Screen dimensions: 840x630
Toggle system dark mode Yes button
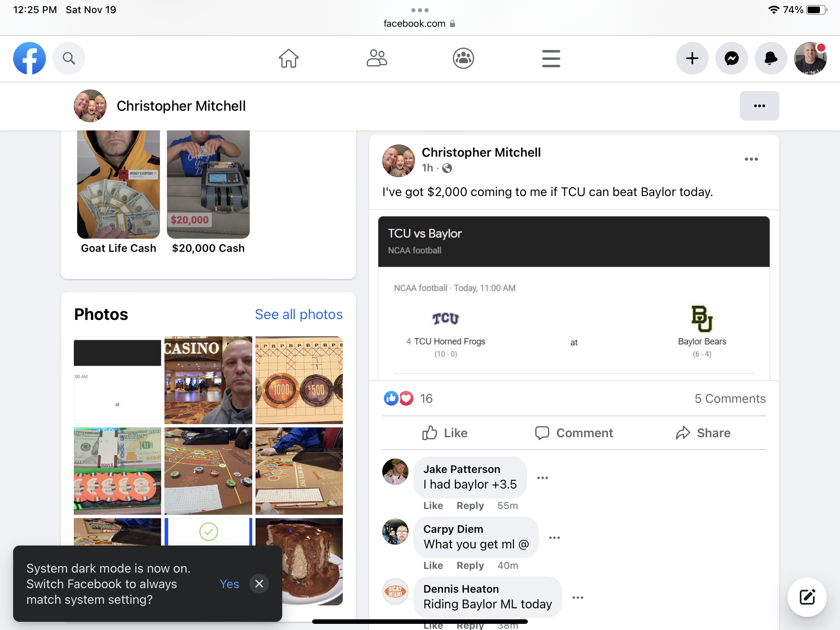coord(230,583)
